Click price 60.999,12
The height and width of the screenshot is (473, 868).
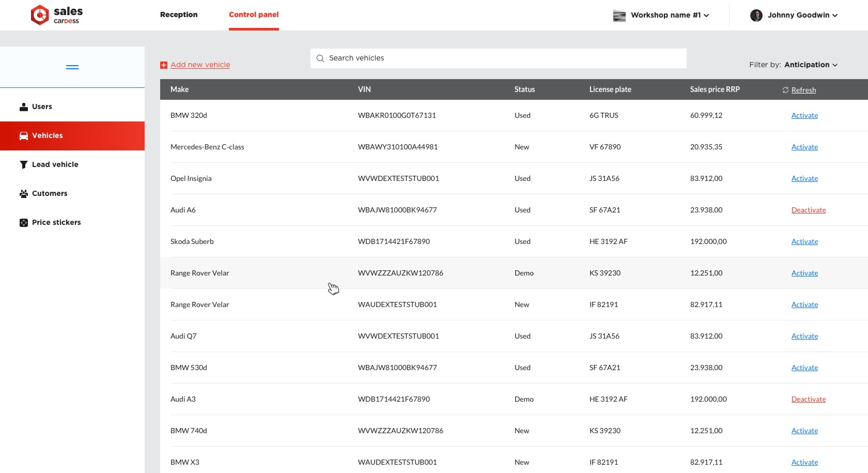coord(706,115)
